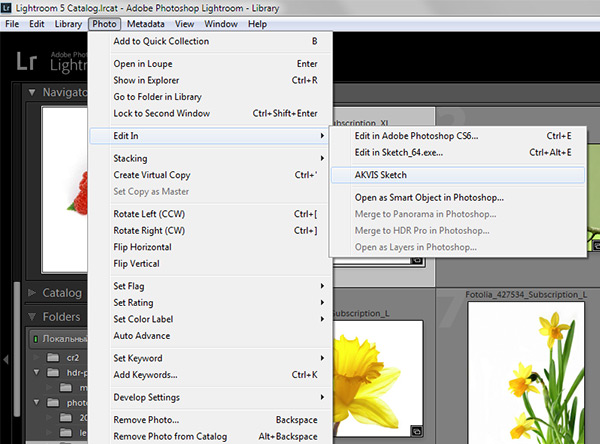Select Remove Photo from Catalog
Image resolution: width=600 pixels, height=444 pixels.
coord(210,436)
